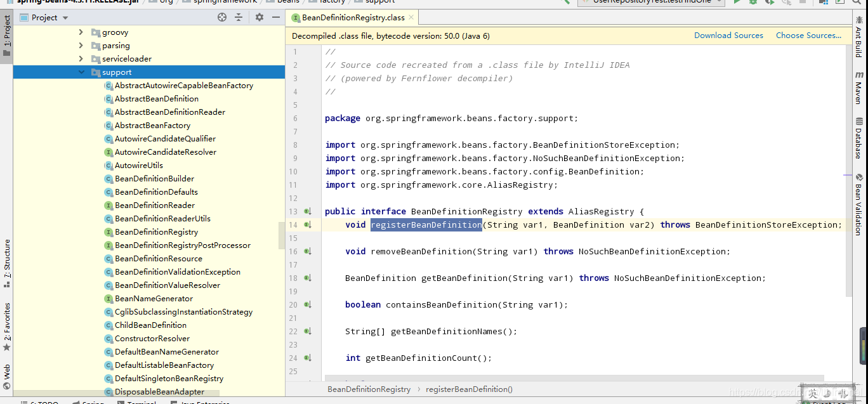Click the interface icon of BeanNameGenerator
Image resolution: width=868 pixels, height=404 pixels.
[x=109, y=299]
